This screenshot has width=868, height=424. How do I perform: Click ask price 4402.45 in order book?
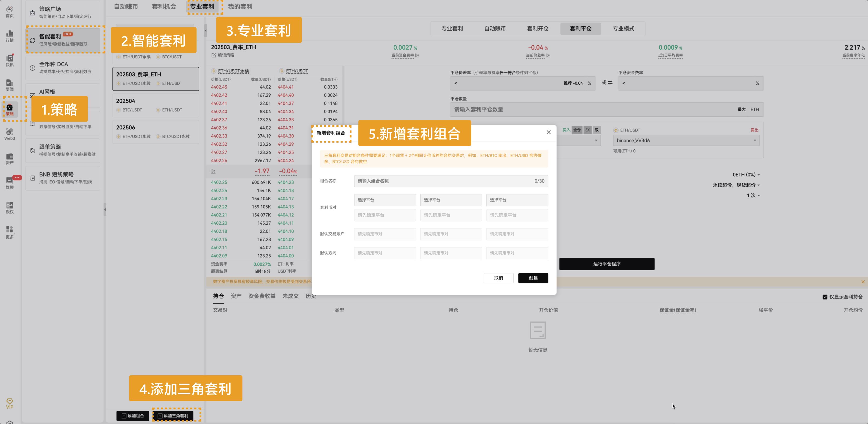(x=219, y=87)
